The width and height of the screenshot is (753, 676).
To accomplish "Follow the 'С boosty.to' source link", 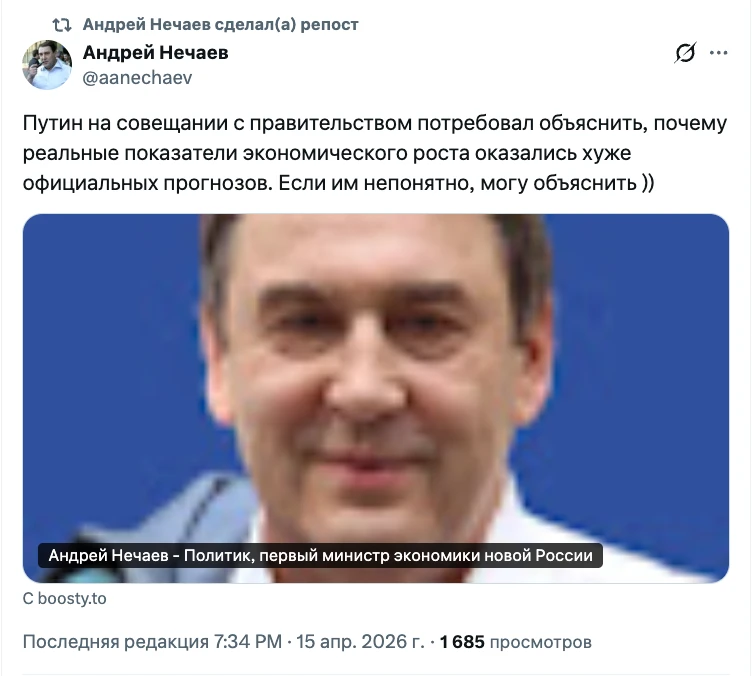I will point(64,599).
